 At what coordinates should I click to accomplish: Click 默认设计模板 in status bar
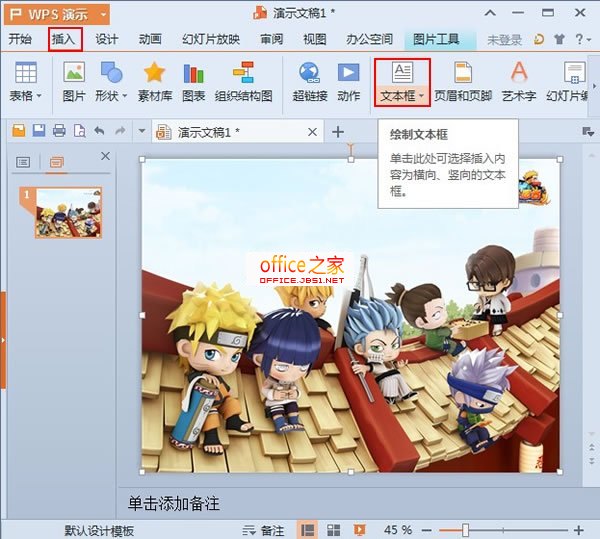[x=99, y=531]
